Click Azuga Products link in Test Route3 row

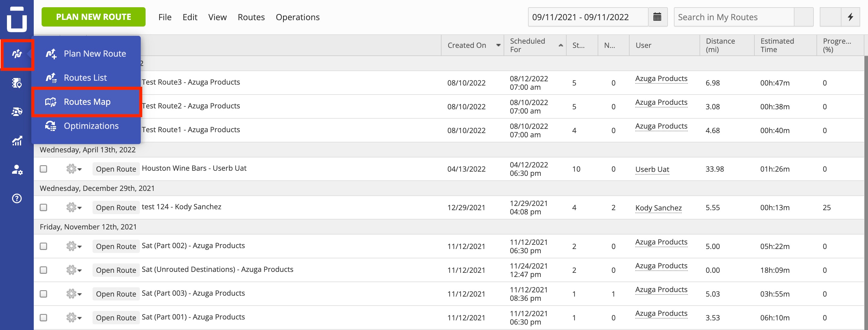point(661,79)
